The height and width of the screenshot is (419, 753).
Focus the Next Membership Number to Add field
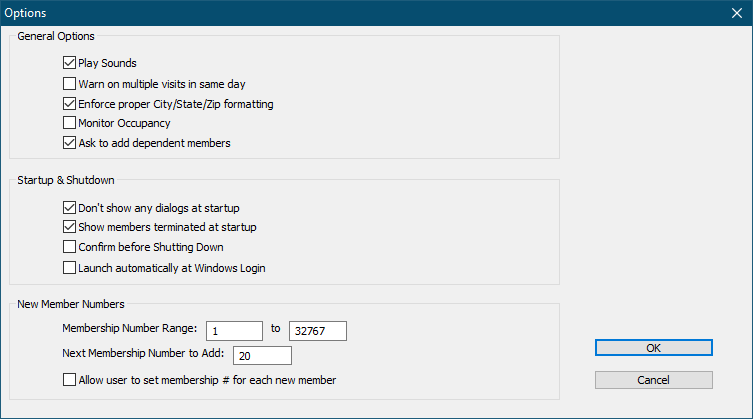click(x=262, y=355)
